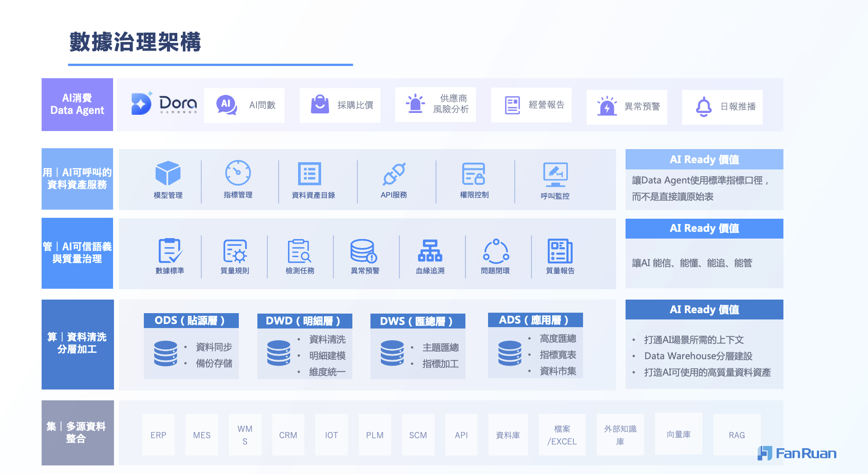Click the 權限控制 lock card icon
The height and width of the screenshot is (474, 868).
pyautogui.click(x=474, y=174)
